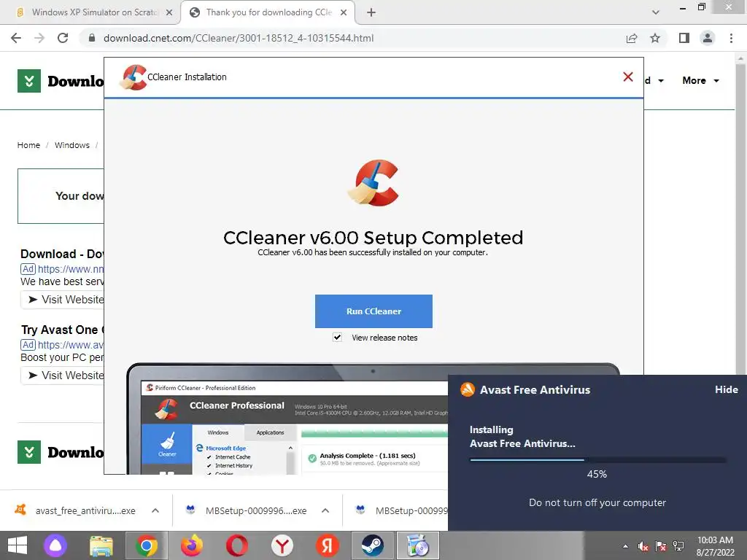Expand options for MBSetup-0009996 download
This screenshot has width=747, height=560.
325,510
